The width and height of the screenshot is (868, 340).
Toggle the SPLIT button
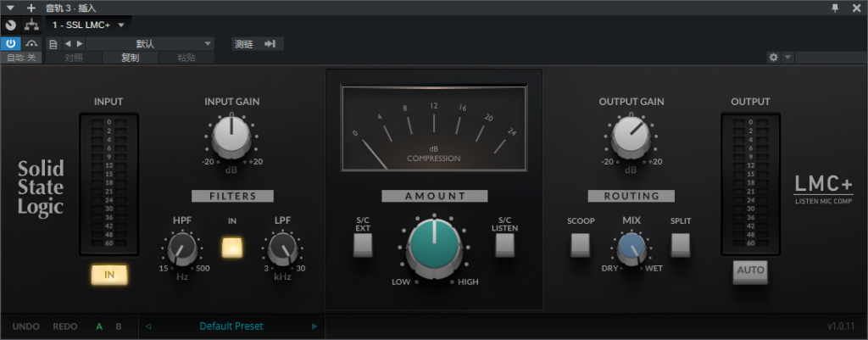[x=681, y=245]
